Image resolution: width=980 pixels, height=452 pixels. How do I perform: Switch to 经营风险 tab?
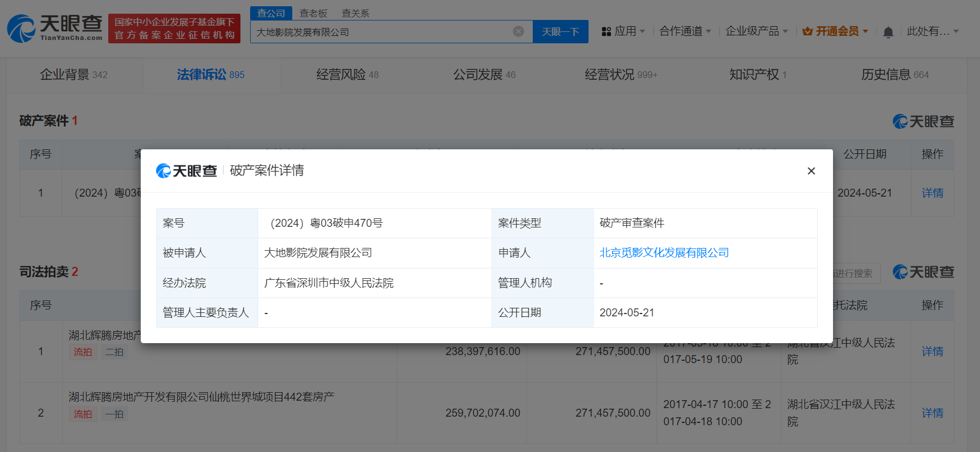[x=348, y=75]
